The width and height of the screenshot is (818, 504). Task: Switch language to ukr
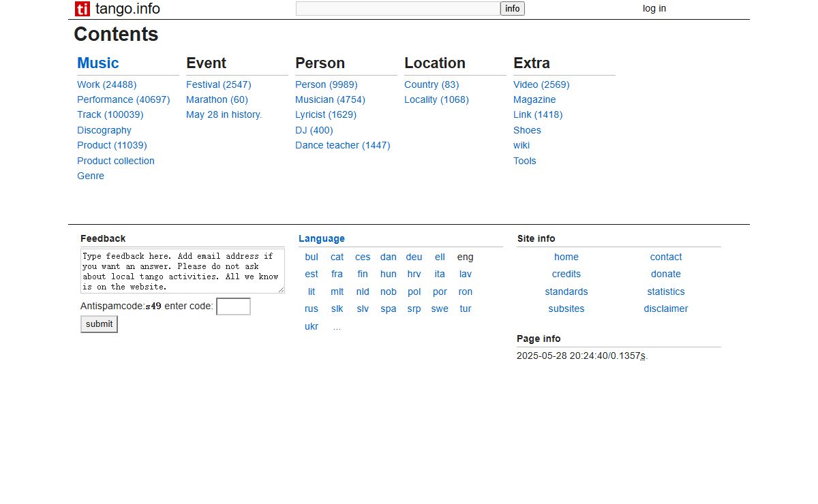coord(312,326)
